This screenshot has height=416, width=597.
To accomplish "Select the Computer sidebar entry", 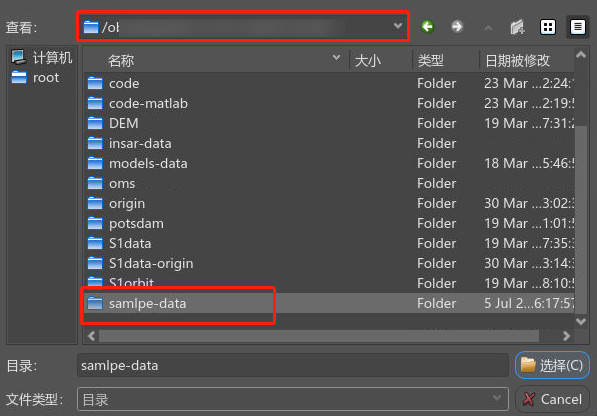I will (x=42, y=57).
